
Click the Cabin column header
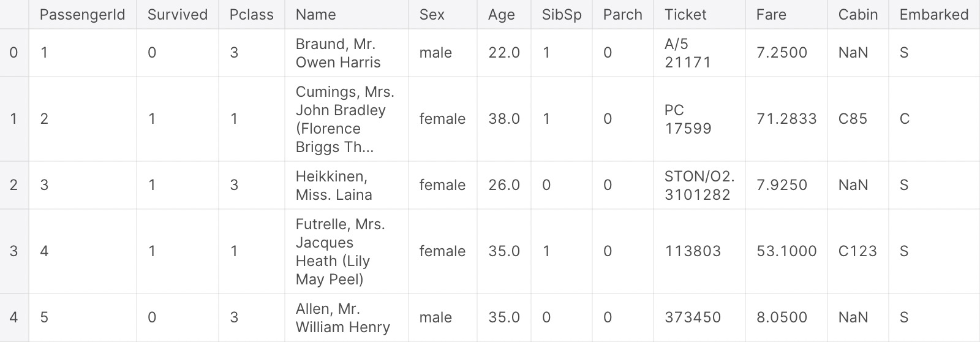858,15
